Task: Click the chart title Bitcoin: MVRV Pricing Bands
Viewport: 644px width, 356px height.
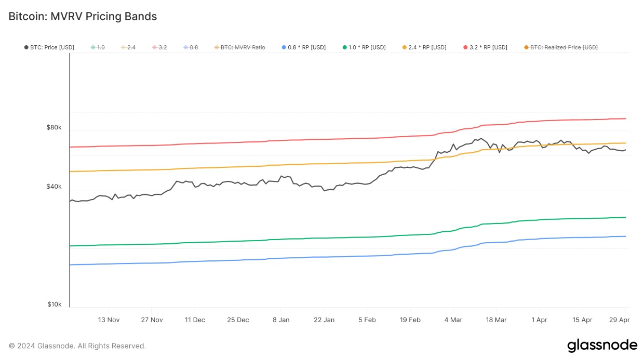Action: click(x=83, y=16)
